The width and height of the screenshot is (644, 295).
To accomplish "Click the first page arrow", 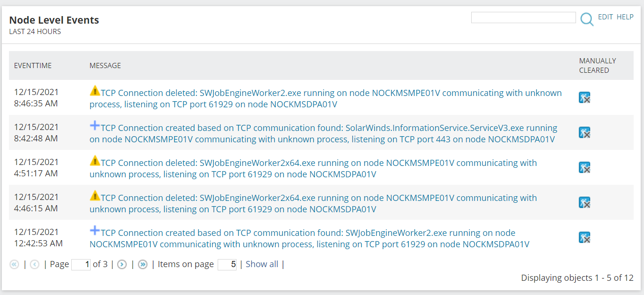I will click(14, 265).
